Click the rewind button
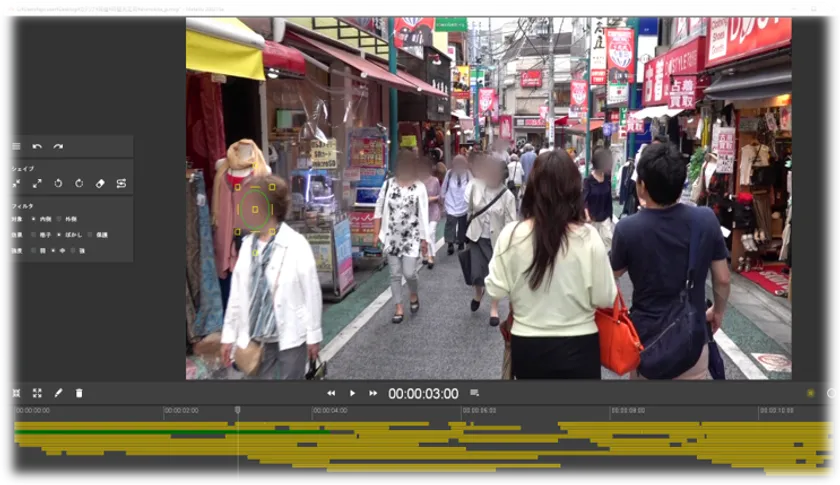 (331, 394)
